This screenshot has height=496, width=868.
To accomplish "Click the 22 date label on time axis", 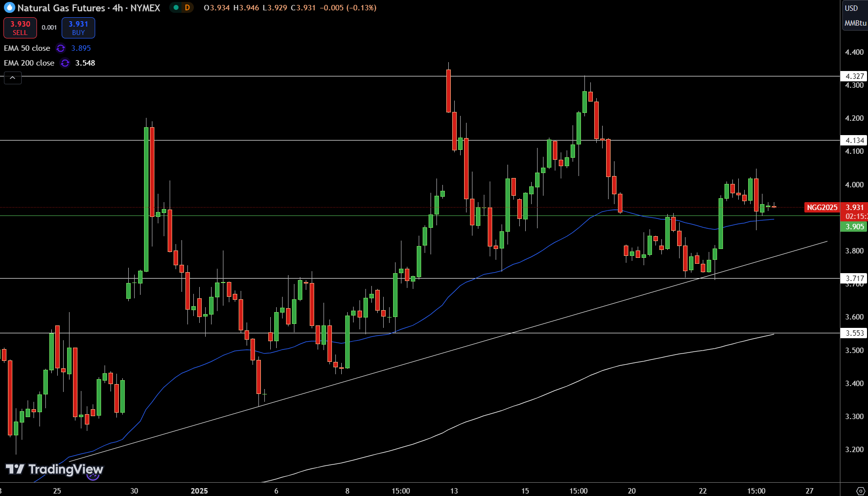I will coord(703,491).
